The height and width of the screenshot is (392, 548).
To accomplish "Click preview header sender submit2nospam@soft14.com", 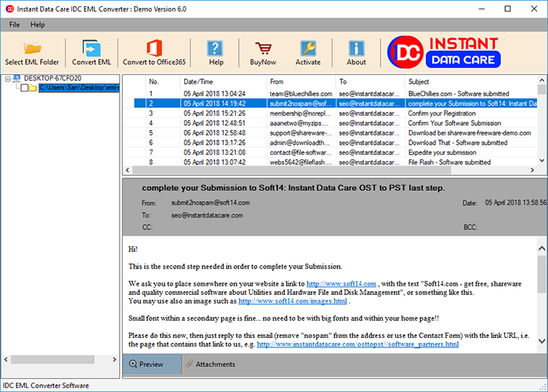I will coord(211,203).
